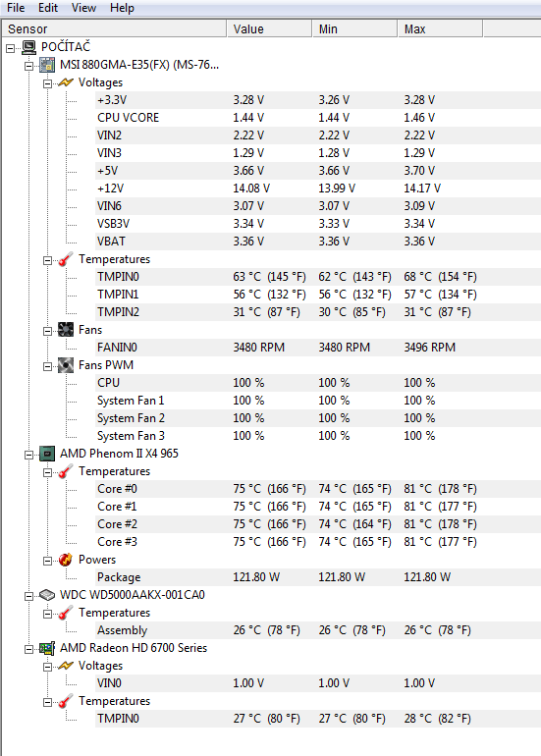Click the lightning icon beside motherboard Voltages

click(66, 82)
